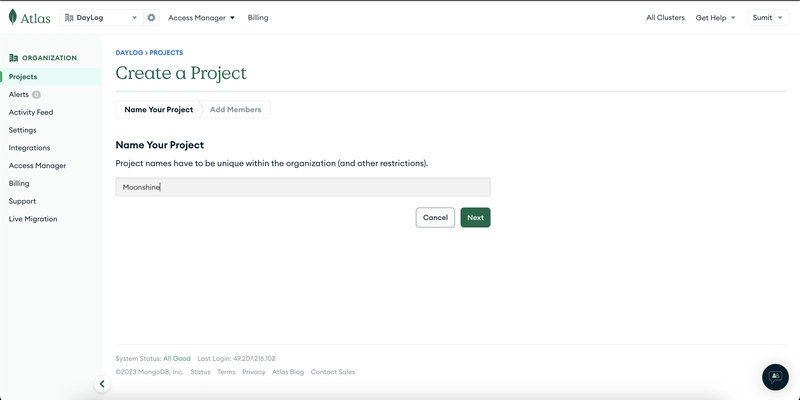Open the Contact Sales footer link

[x=333, y=372]
